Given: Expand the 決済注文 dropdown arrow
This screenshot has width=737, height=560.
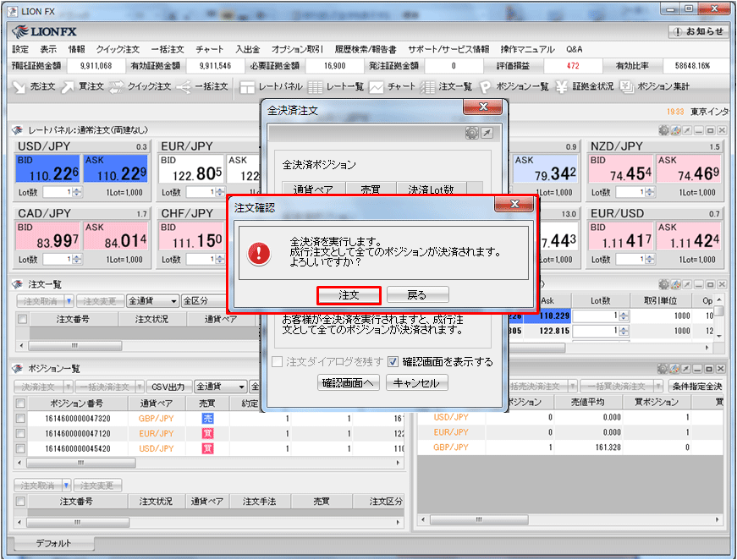Looking at the screenshot, I should (69, 387).
